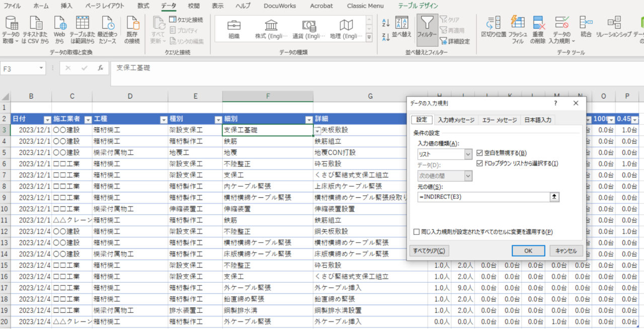Open the ファイル tab
This screenshot has width=644, height=329.
click(12, 6)
